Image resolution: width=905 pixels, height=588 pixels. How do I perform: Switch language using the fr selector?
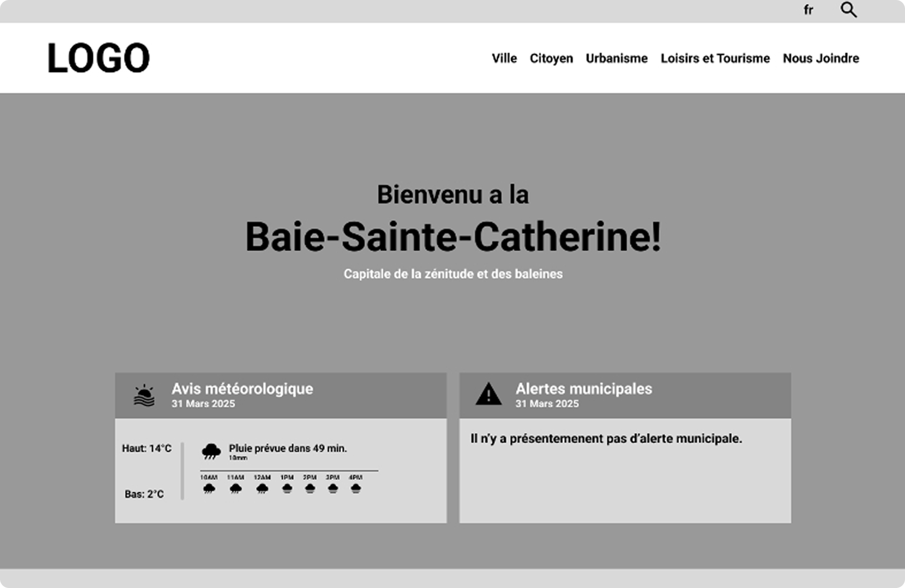point(808,10)
